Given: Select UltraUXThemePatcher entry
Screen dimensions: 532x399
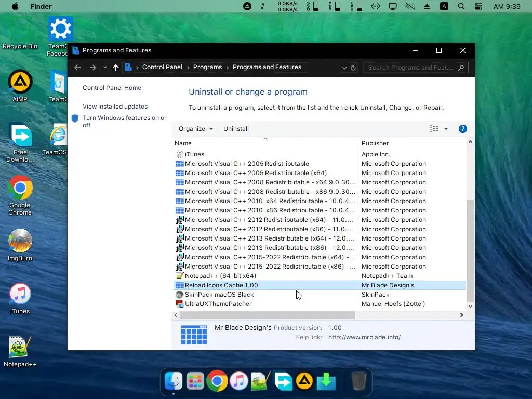Looking at the screenshot, I should [320, 303].
